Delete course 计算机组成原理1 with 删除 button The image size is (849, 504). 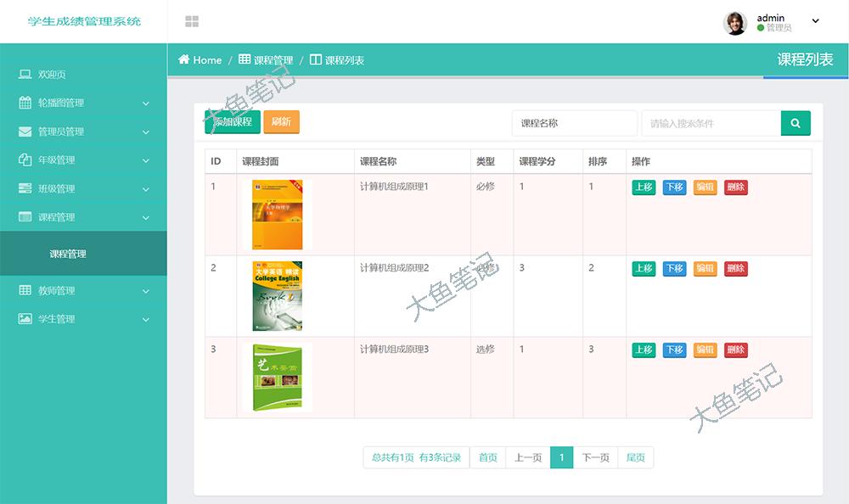(735, 187)
